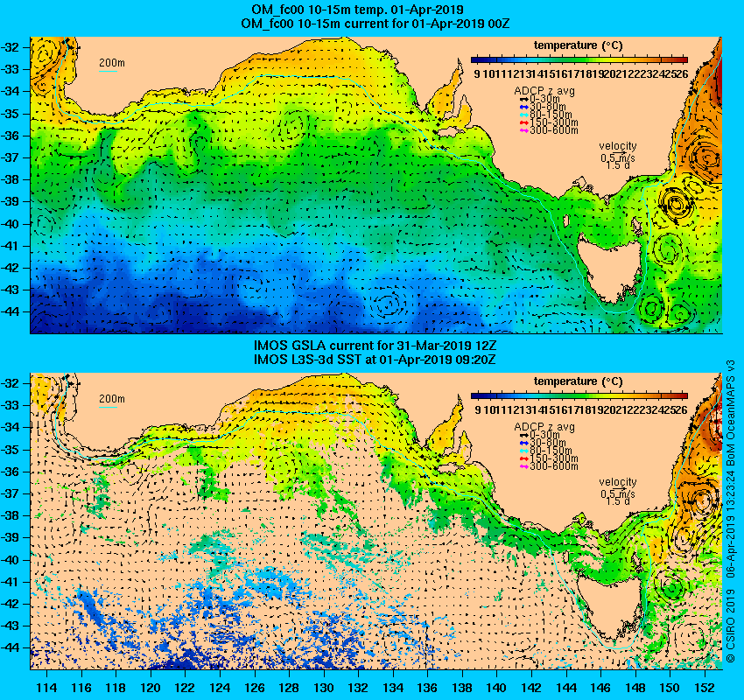
Task: Click the black 0-30m arrow in top legend
Action: [x=523, y=100]
